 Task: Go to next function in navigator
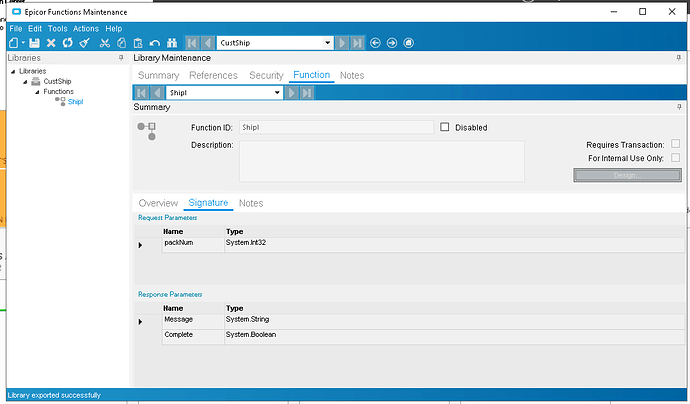coord(291,92)
